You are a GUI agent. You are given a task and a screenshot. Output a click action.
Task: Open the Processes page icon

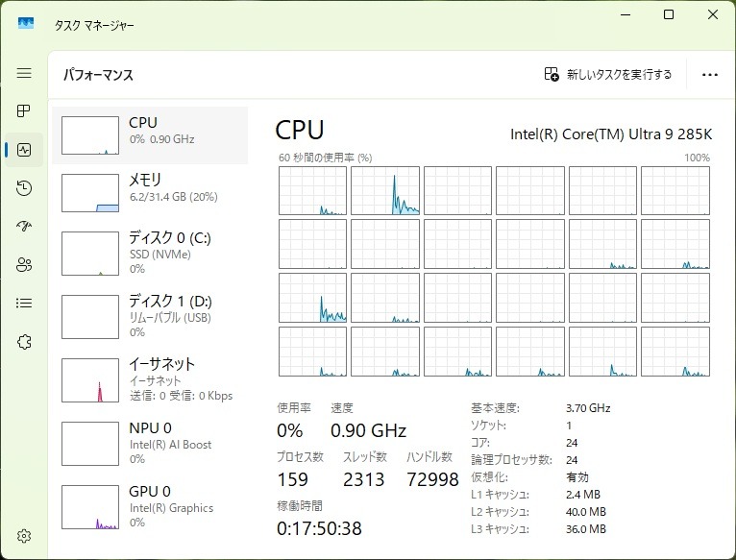[24, 110]
